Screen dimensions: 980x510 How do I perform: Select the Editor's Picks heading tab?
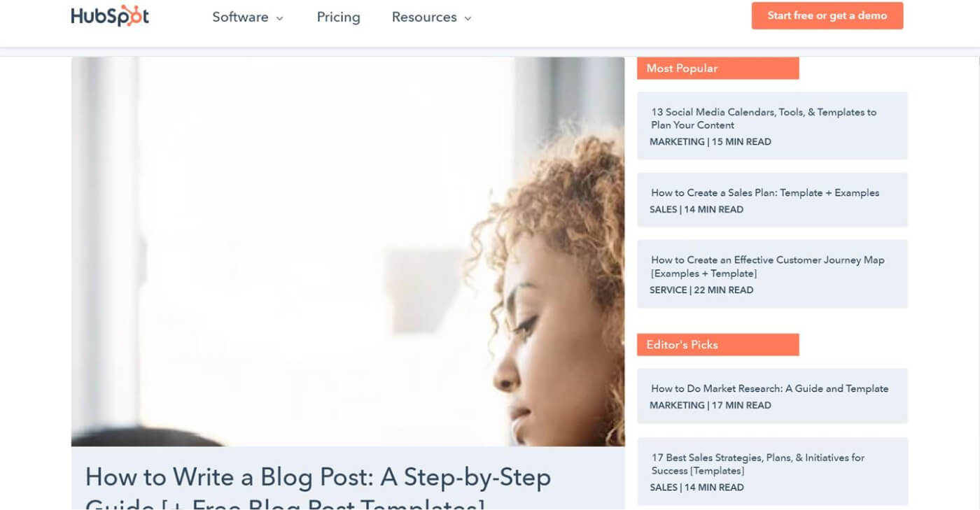click(717, 344)
